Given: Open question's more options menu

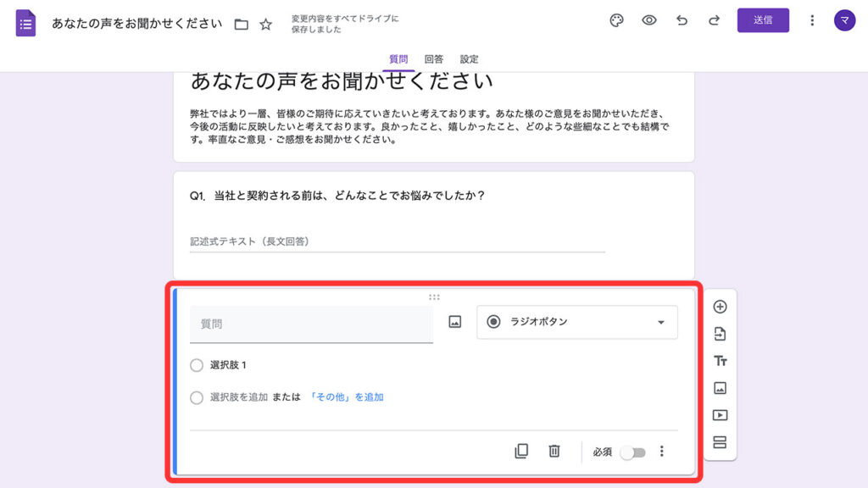Looking at the screenshot, I should pos(661,451).
